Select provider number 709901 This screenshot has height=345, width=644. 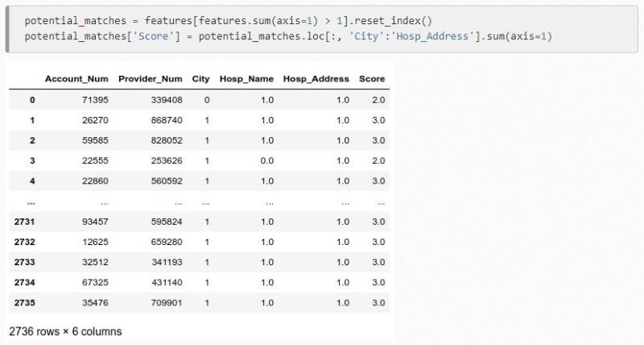(167, 302)
